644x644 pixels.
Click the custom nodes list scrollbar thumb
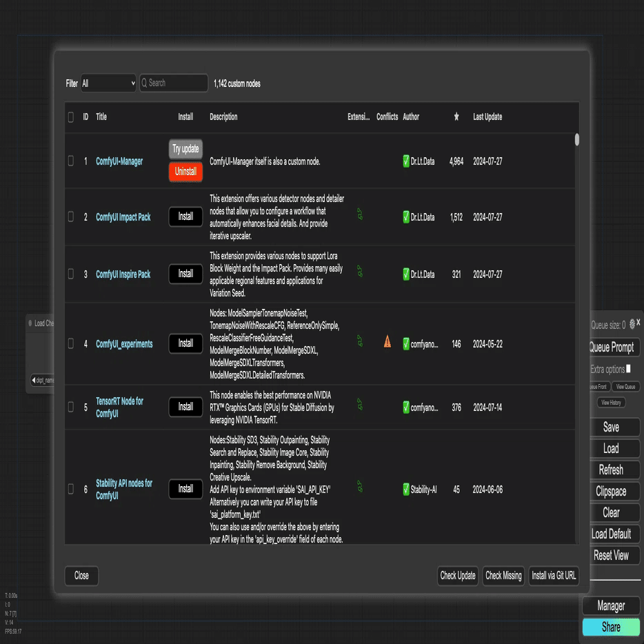point(576,140)
